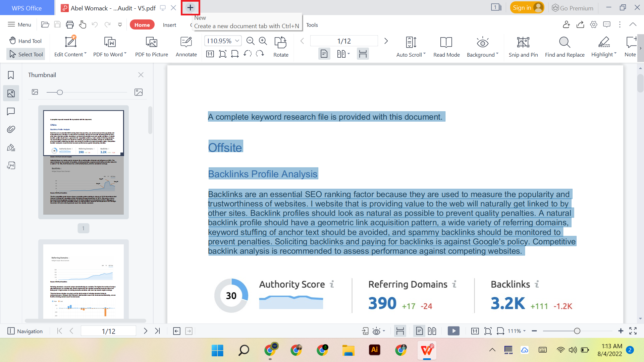Open the bookmarks panel in the sidebar
Image resolution: width=644 pixels, height=362 pixels.
[x=11, y=75]
